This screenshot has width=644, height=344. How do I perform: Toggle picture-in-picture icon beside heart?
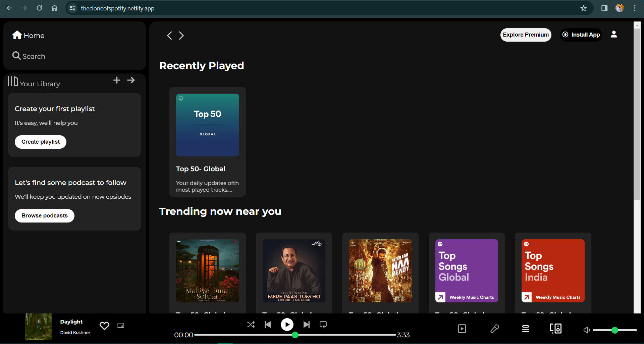point(121,326)
